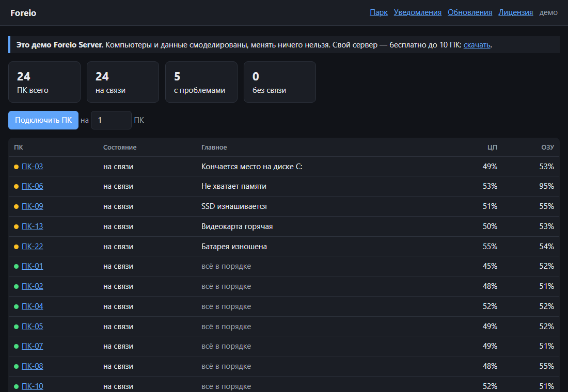Open the Foreio logo home

pos(23,13)
